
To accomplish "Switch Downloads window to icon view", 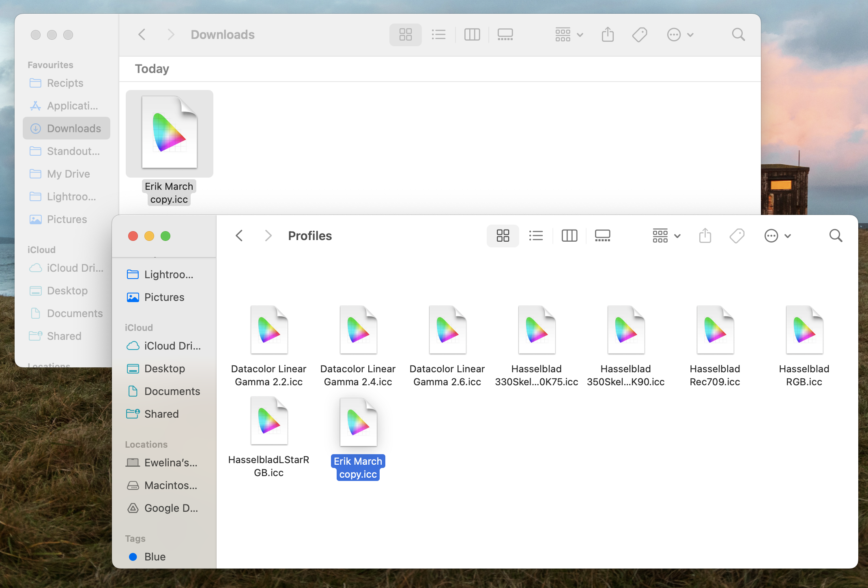I will tap(405, 34).
